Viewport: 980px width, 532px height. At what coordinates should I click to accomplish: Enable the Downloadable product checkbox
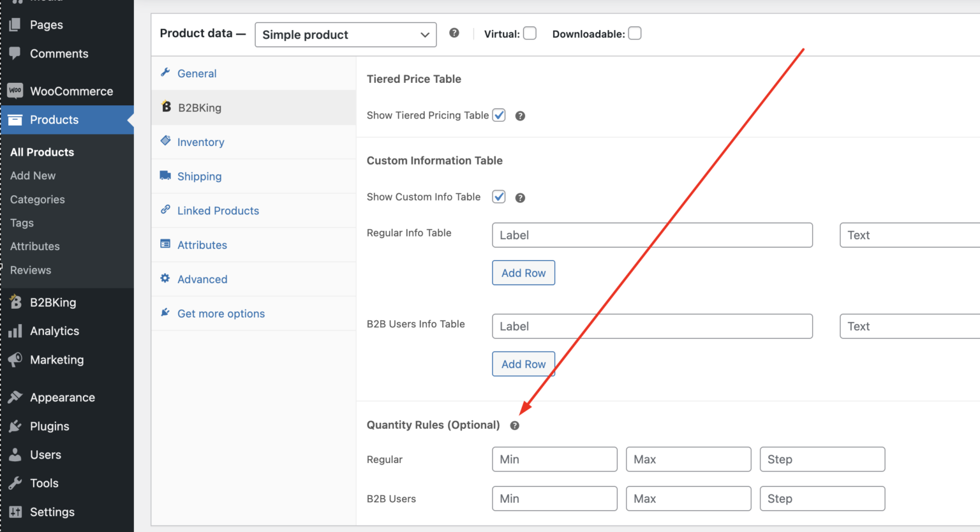(634, 33)
